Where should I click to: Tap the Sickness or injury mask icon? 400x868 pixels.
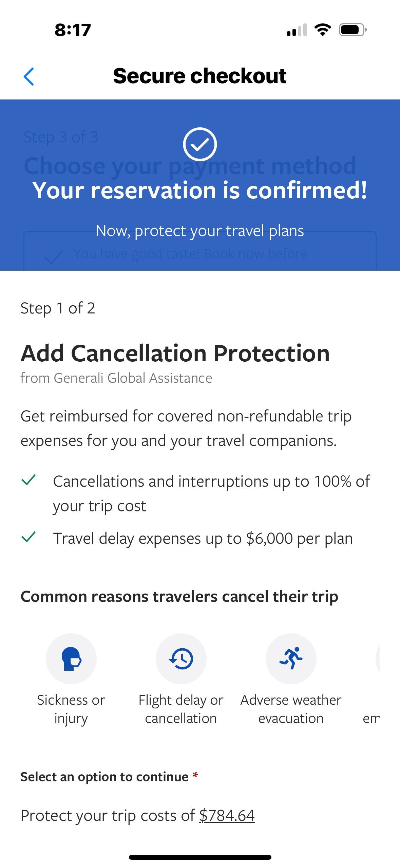coord(71,658)
